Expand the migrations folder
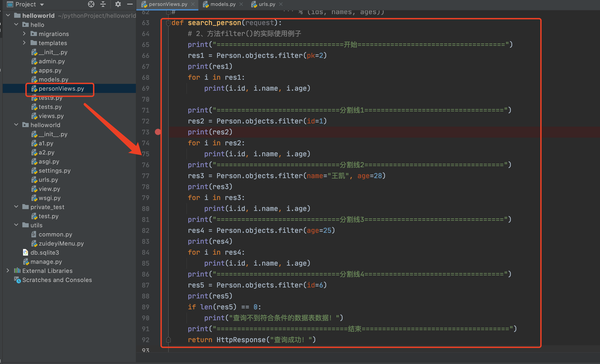600x364 pixels. [x=24, y=33]
